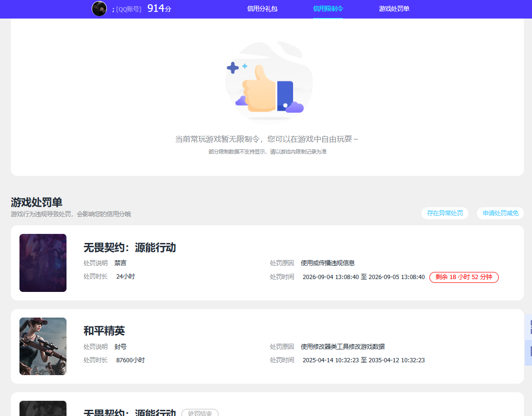Click the 87600小时 duration value

130,360
